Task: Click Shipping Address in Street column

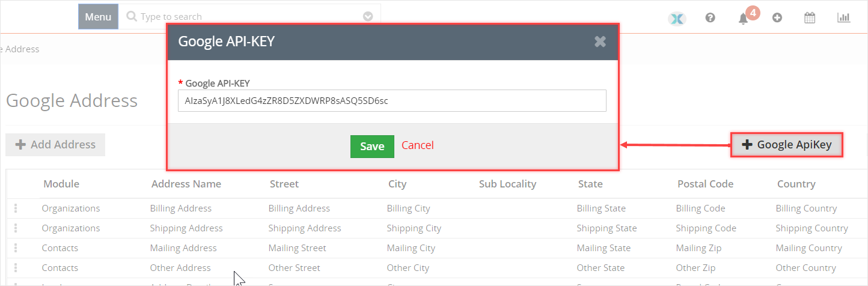Action: coord(305,228)
